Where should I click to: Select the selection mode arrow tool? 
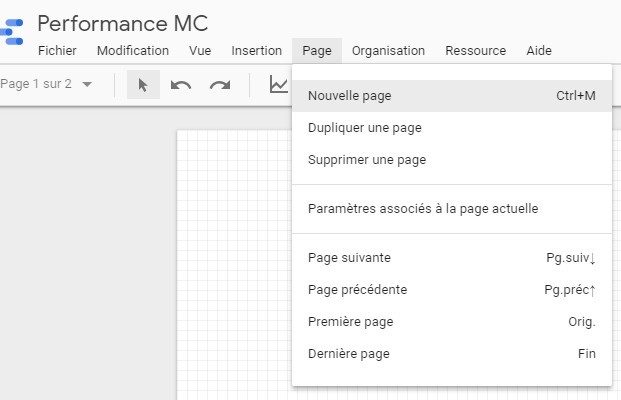coord(143,85)
